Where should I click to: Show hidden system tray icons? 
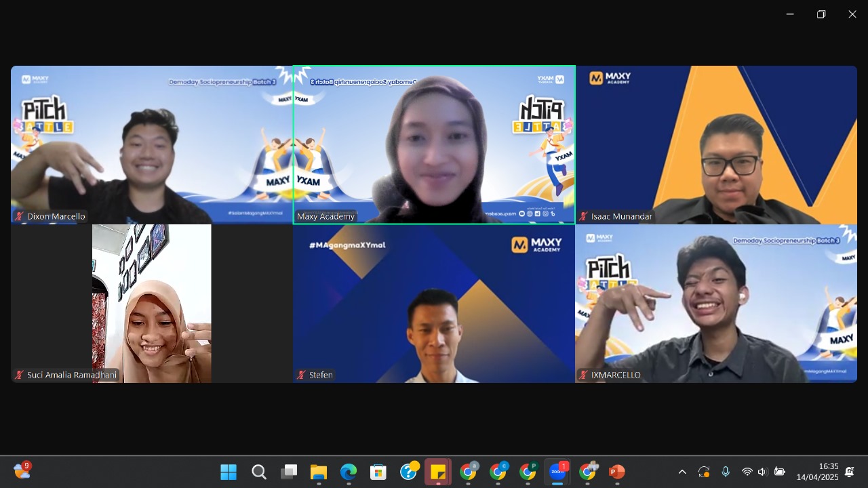tap(682, 472)
